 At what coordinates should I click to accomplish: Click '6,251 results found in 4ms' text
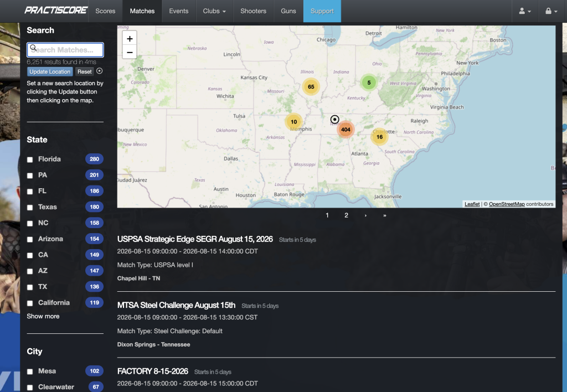[61, 62]
